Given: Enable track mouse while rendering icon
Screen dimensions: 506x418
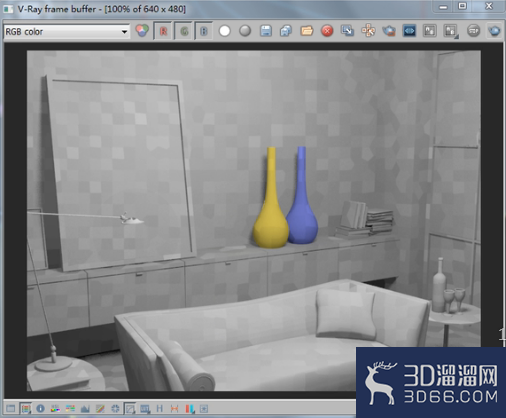Looking at the screenshot, I should 368,31.
